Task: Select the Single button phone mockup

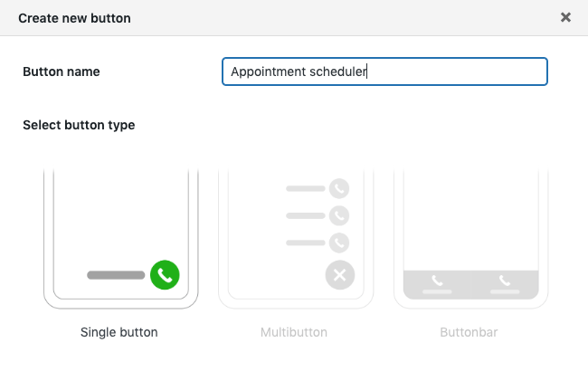Action: (x=120, y=237)
